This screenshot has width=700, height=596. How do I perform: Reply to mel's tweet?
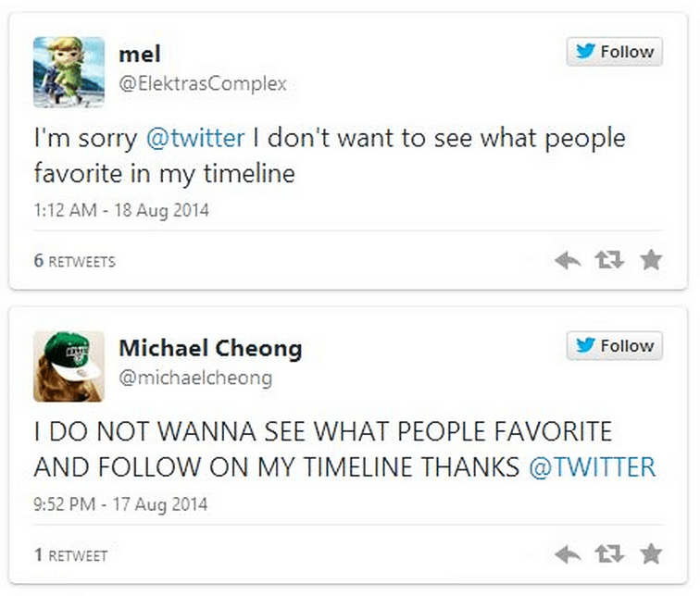(568, 261)
